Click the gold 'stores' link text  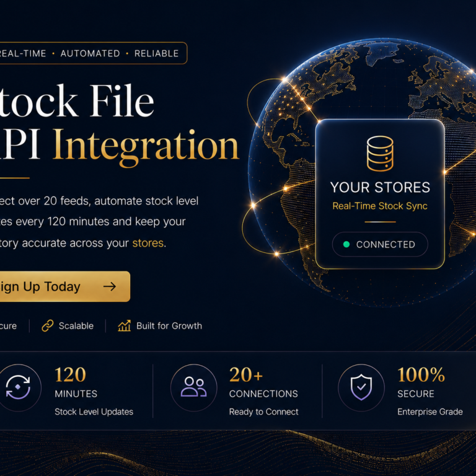pos(148,243)
